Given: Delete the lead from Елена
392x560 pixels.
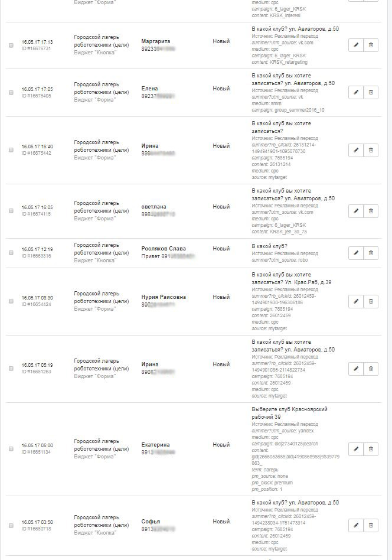Looking at the screenshot, I should pos(371,92).
